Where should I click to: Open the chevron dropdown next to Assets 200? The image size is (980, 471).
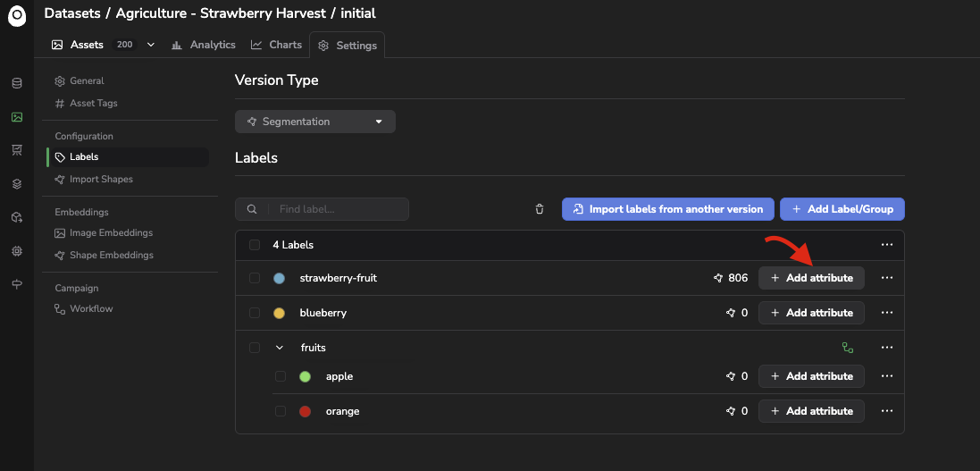(151, 45)
